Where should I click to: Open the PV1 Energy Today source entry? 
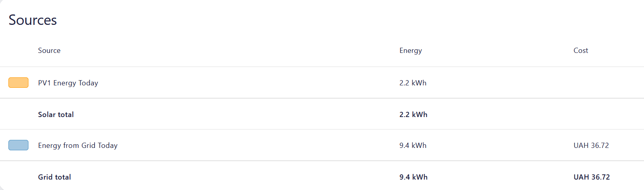(68, 83)
